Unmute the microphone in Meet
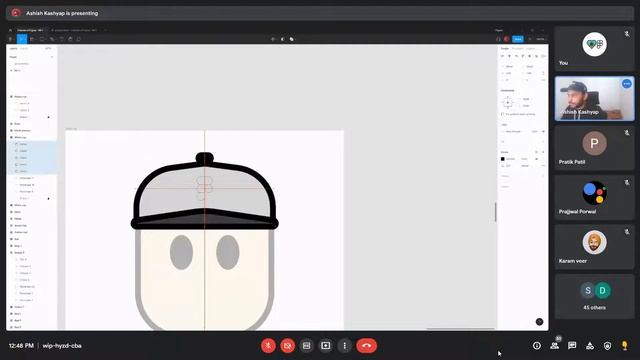Image resolution: width=640 pixels, height=360 pixels. coord(268,346)
